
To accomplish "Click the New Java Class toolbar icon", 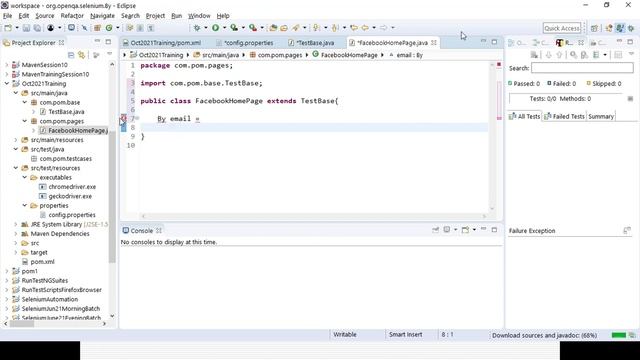I will pyautogui.click(x=109, y=28).
